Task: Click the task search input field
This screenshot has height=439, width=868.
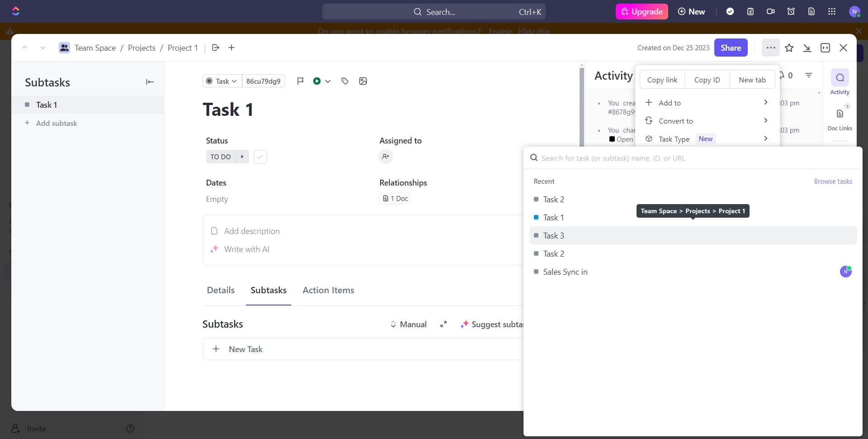Action: coord(693,158)
